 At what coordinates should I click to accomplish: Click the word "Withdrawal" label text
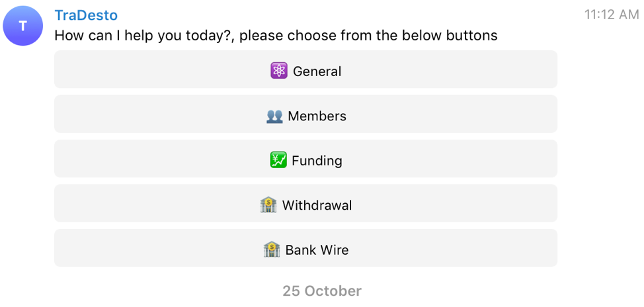[317, 205]
